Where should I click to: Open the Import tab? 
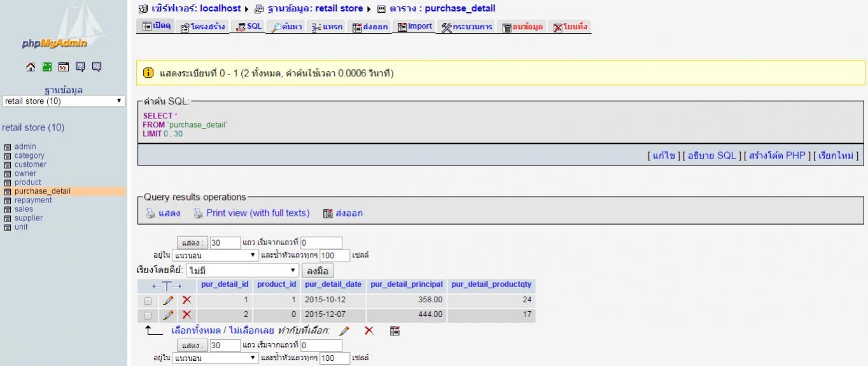[414, 26]
